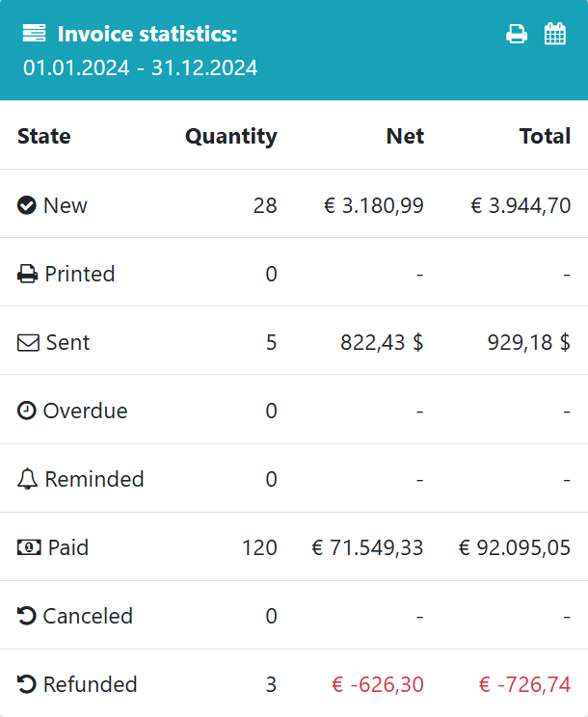Viewport: 588px width, 717px height.
Task: Click the printer icon beside Printed
Action: 27,274
